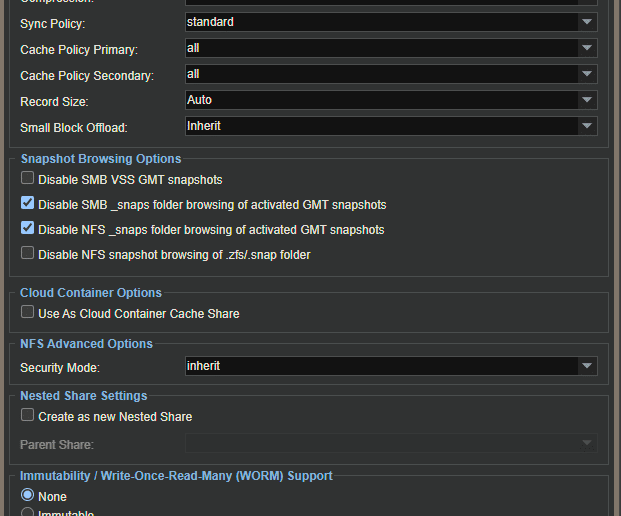Select the Immutable radio button

[27, 512]
